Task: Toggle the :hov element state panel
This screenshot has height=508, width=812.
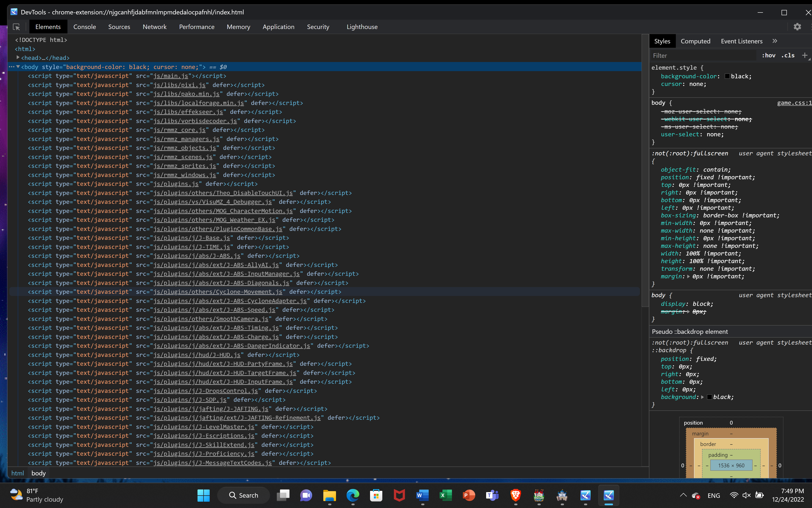Action: coord(768,55)
